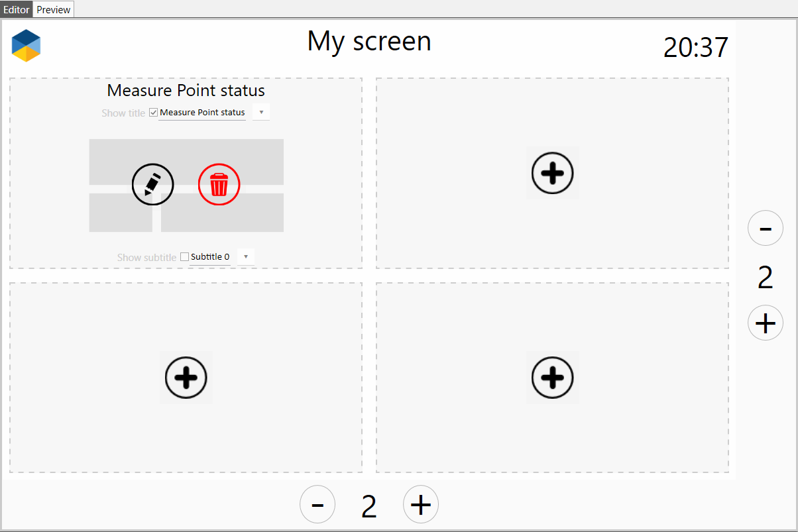Screen dimensions: 798x532
Task: Click the My screen title heading
Action: pyautogui.click(x=369, y=42)
